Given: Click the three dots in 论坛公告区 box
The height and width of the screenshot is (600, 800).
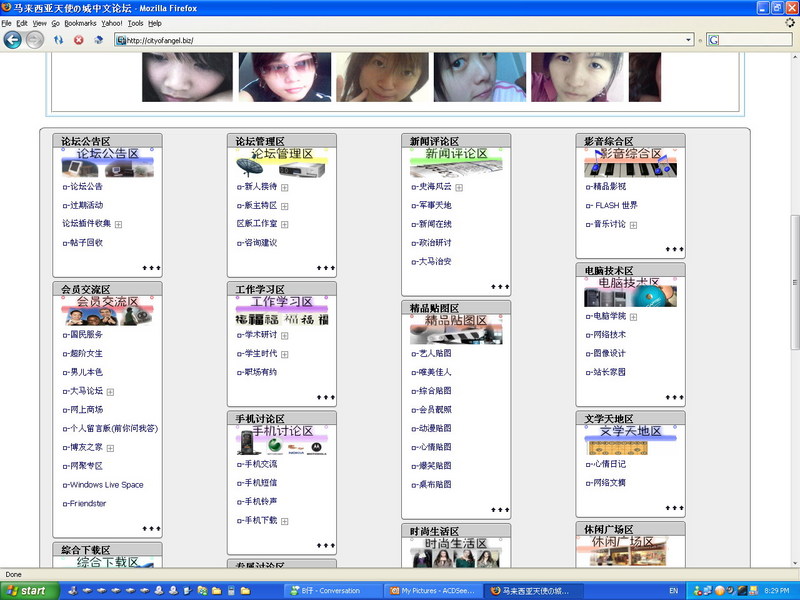Looking at the screenshot, I should (152, 268).
